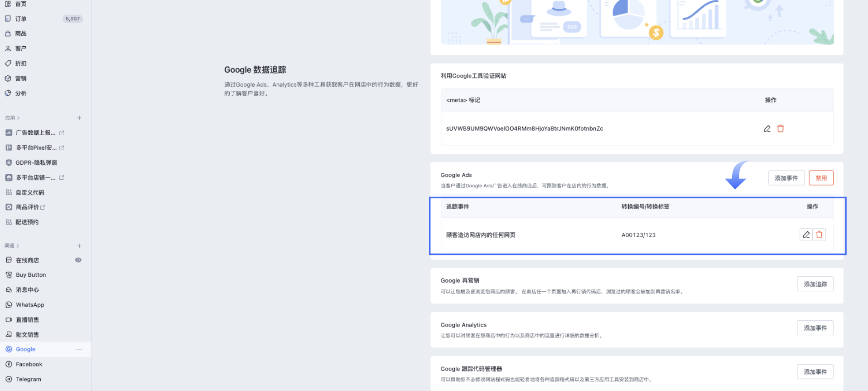Open the 广告数据上报 app
The image size is (868, 391).
pos(35,133)
